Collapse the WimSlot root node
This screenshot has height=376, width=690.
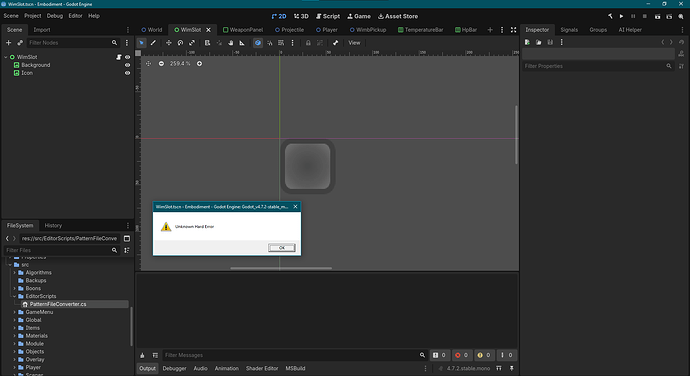click(6, 57)
